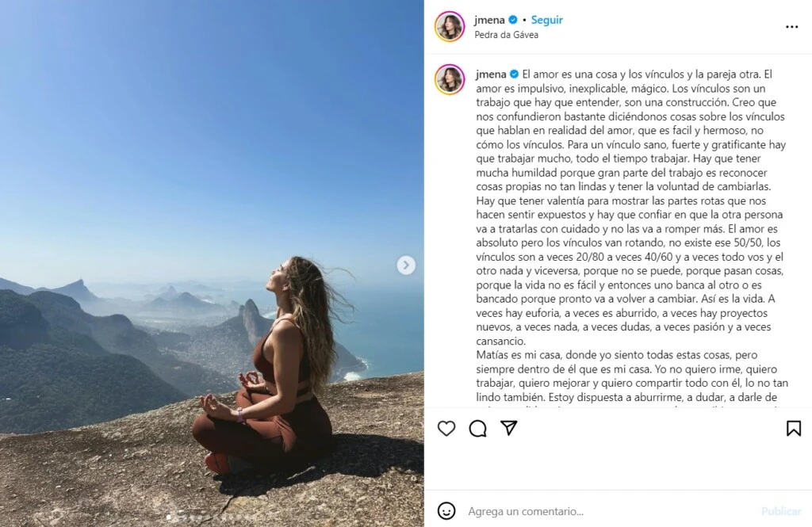Screen dimensions: 812x527
Task: Open profile picture beside the caption
Action: tap(450, 80)
